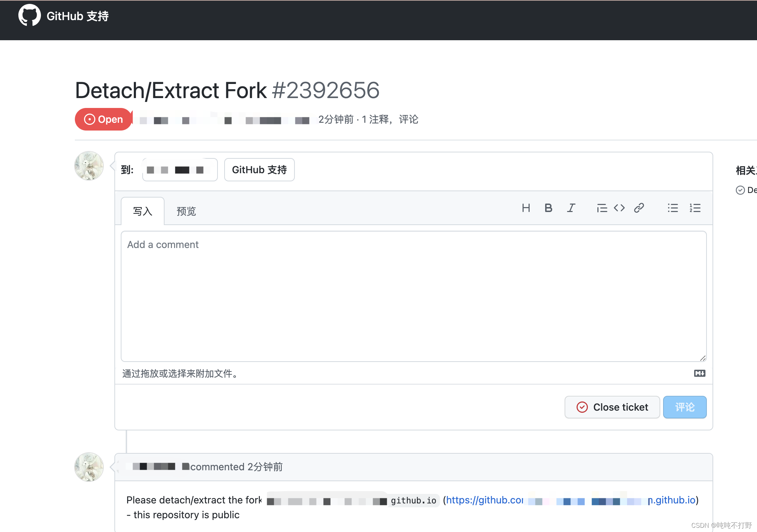Image resolution: width=757 pixels, height=532 pixels.
Task: Insert a bulleted list icon
Action: (673, 208)
